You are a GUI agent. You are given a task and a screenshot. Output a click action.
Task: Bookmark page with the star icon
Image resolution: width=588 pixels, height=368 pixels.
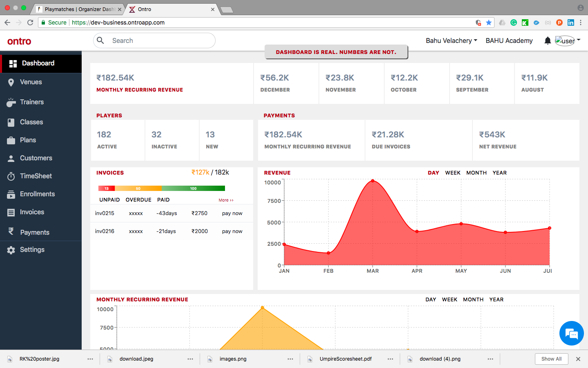[489, 22]
